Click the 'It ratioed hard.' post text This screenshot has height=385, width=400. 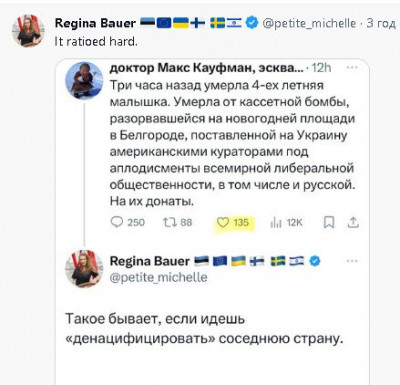click(x=96, y=41)
